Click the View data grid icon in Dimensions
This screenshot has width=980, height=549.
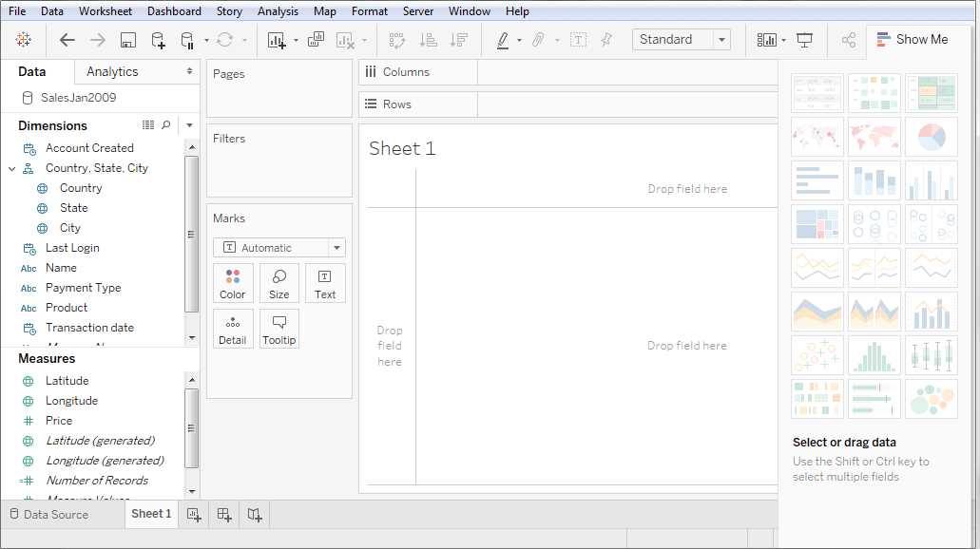tap(148, 125)
